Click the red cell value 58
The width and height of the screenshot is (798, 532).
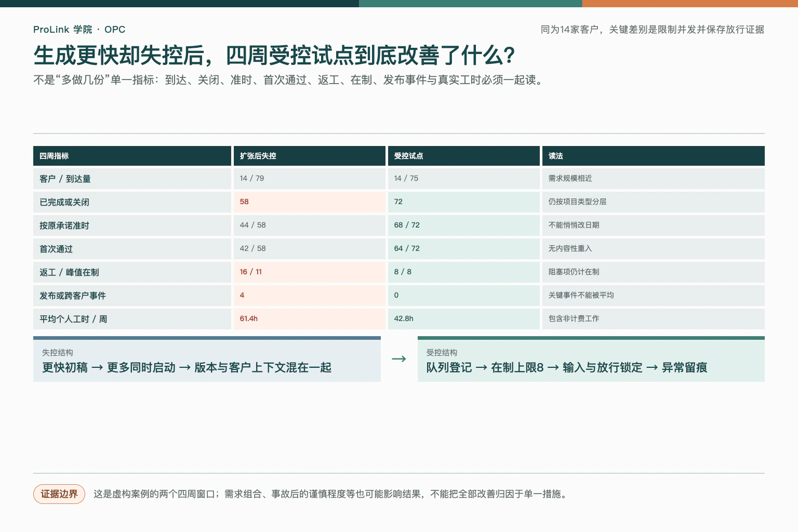[x=244, y=202]
